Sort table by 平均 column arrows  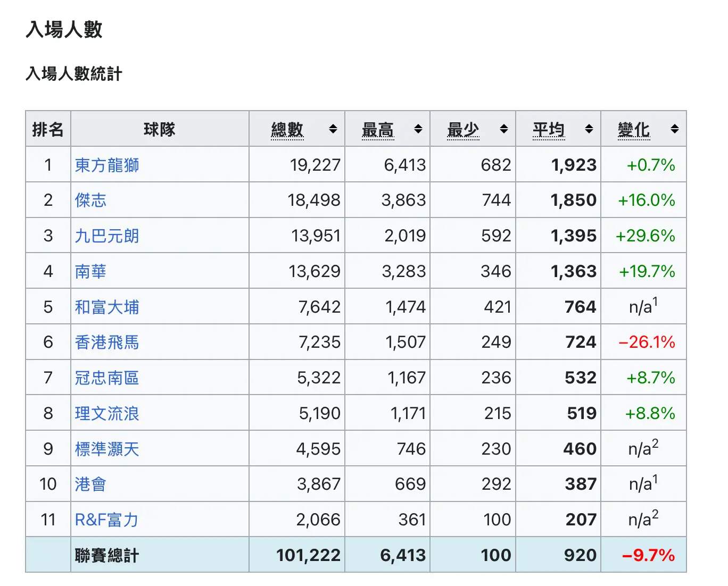point(589,129)
